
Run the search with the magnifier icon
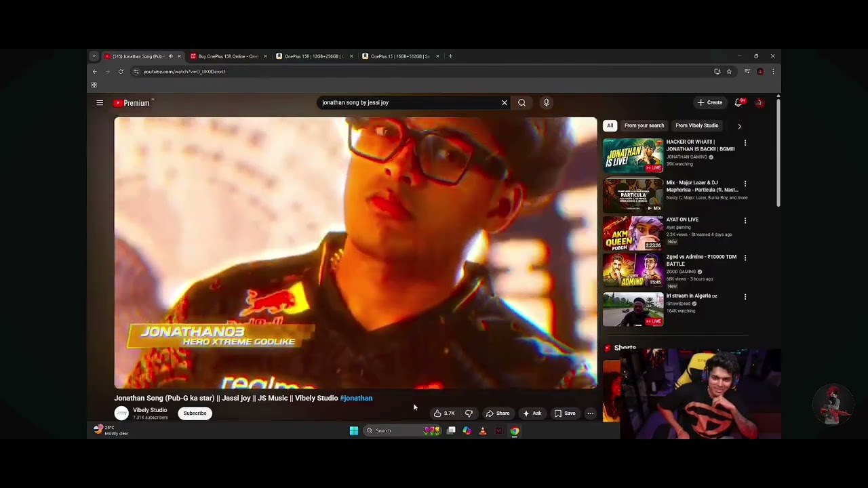point(521,103)
